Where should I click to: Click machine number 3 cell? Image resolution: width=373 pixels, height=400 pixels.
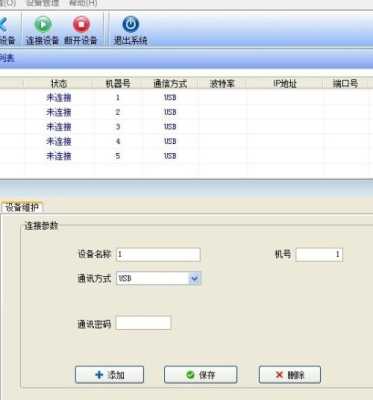pyautogui.click(x=118, y=127)
